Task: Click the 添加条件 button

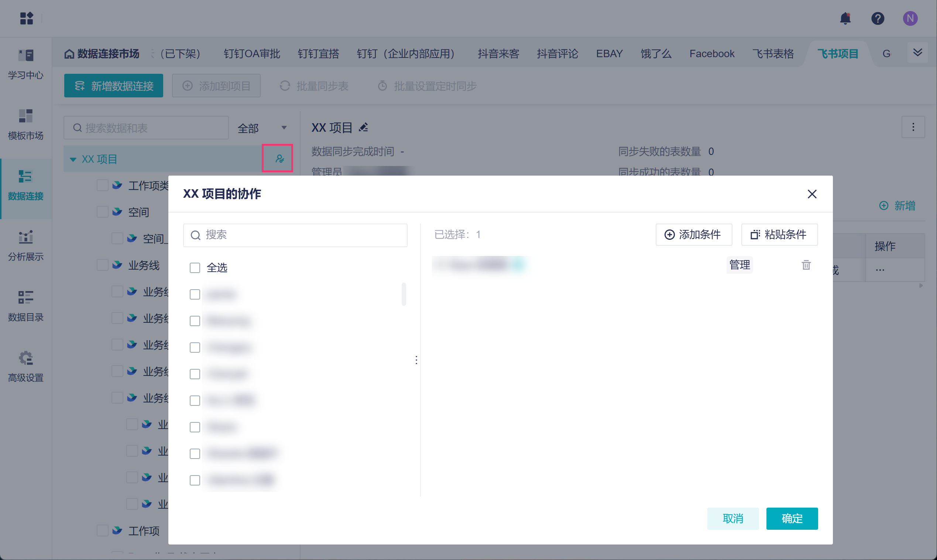Action: pos(693,235)
